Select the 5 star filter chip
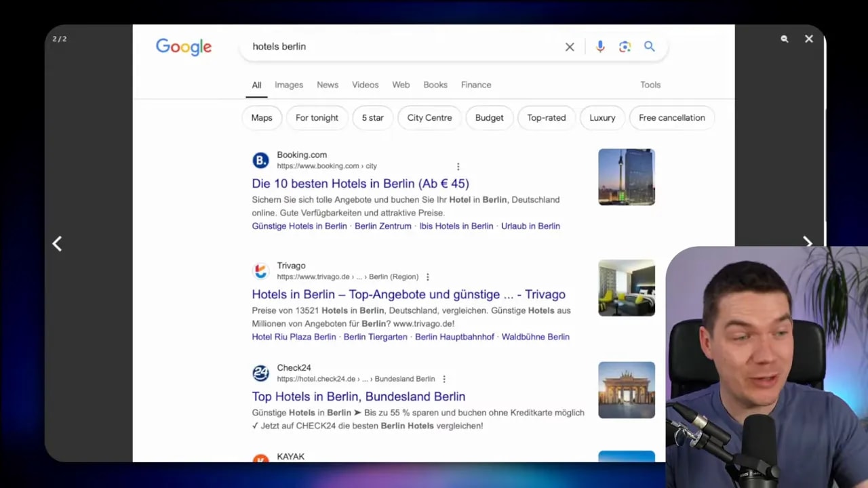868x488 pixels. coord(372,118)
